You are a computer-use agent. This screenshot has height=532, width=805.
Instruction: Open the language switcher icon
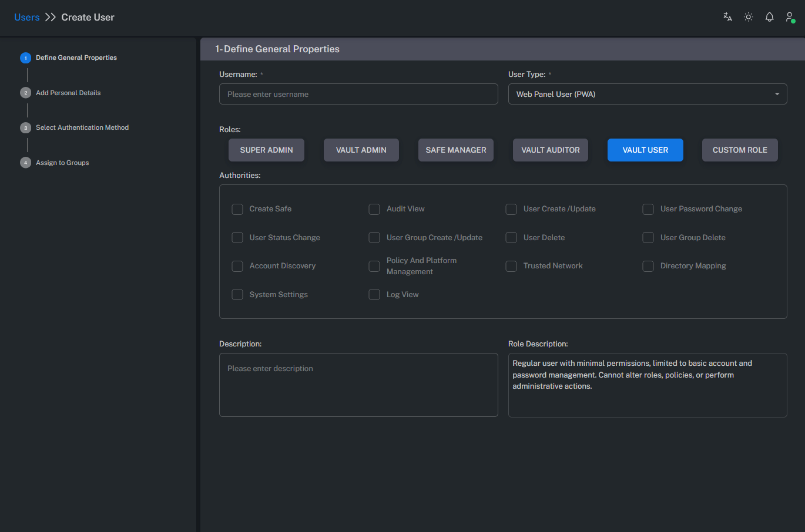727,17
